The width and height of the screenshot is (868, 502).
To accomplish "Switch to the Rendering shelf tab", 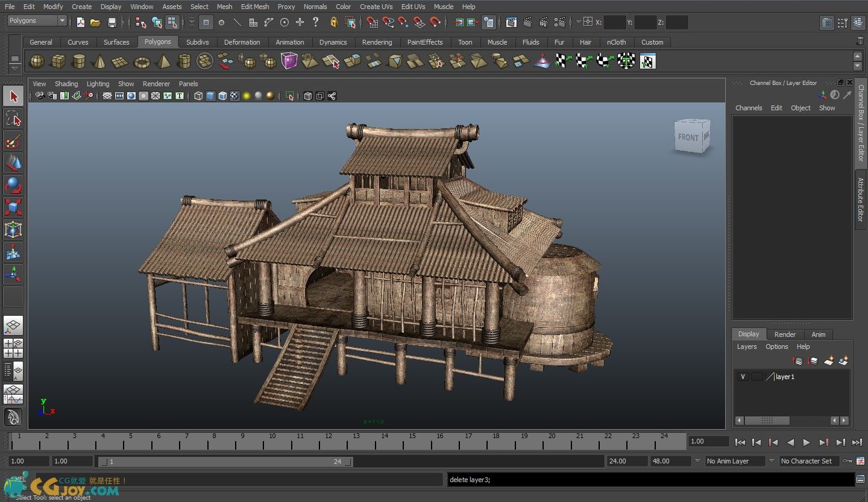I will [x=377, y=42].
